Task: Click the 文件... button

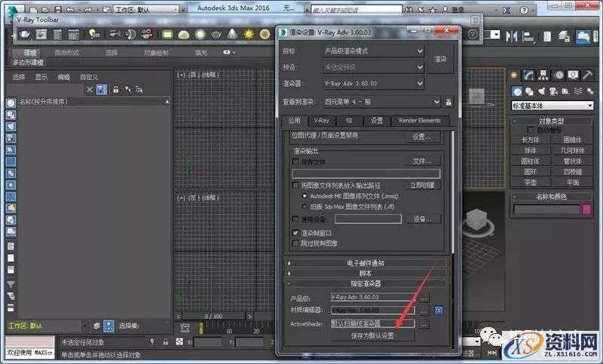Action: point(422,161)
